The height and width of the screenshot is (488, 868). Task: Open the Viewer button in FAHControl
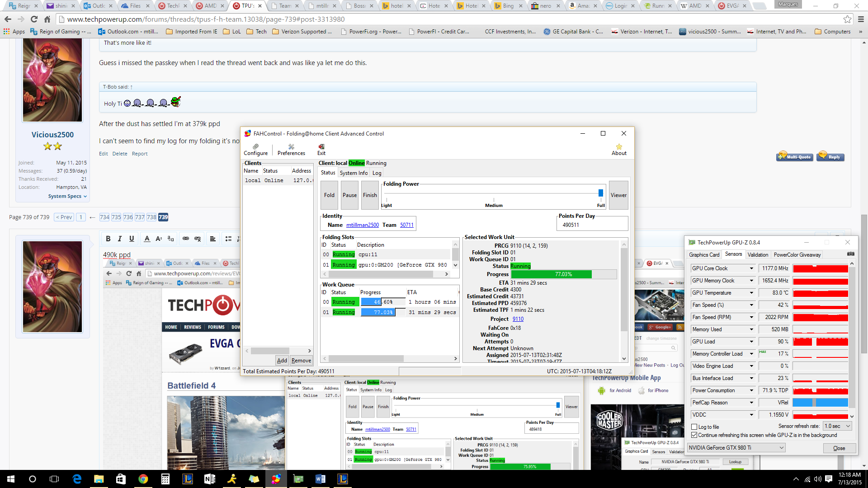pyautogui.click(x=618, y=195)
